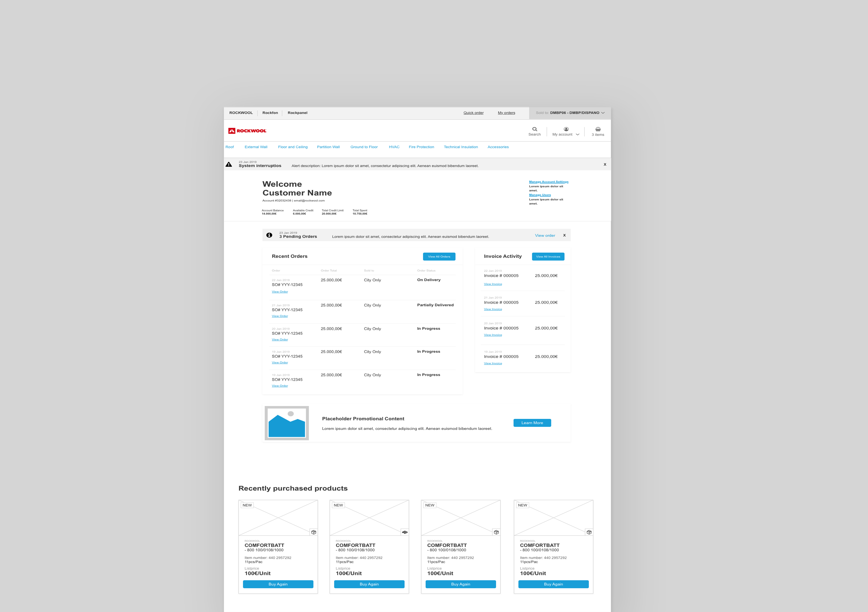Click the ROCKWOOL logo
868x612 pixels.
247,131
